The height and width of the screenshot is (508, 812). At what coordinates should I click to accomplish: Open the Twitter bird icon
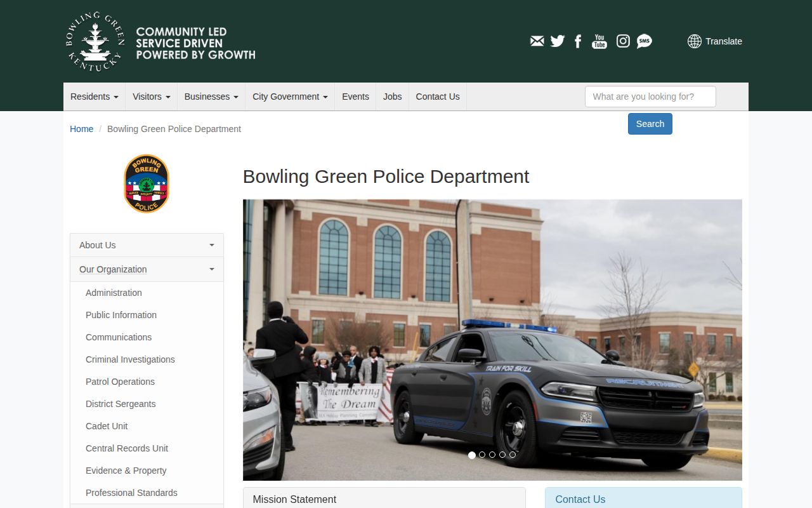558,41
